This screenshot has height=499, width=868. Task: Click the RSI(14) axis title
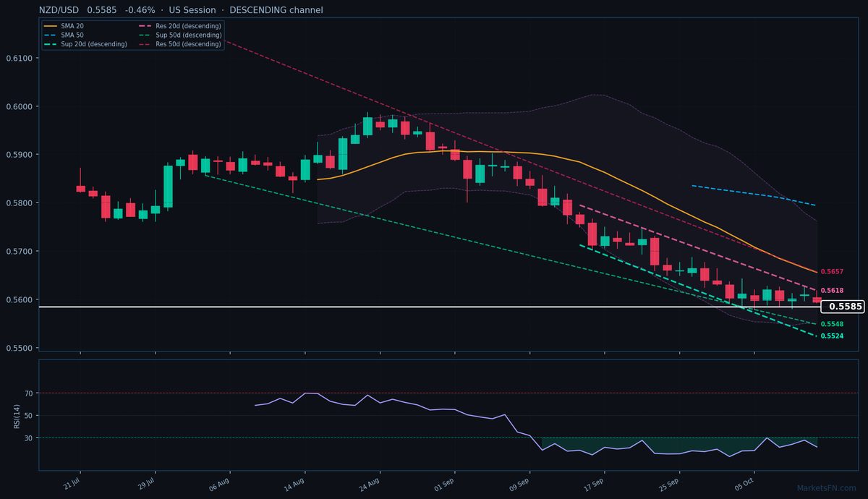click(x=17, y=415)
